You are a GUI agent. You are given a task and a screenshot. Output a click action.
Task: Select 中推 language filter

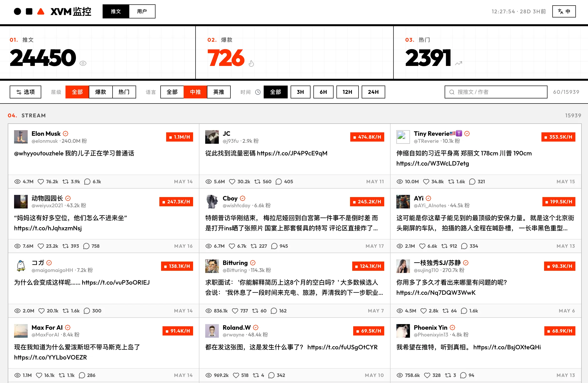pyautogui.click(x=195, y=92)
